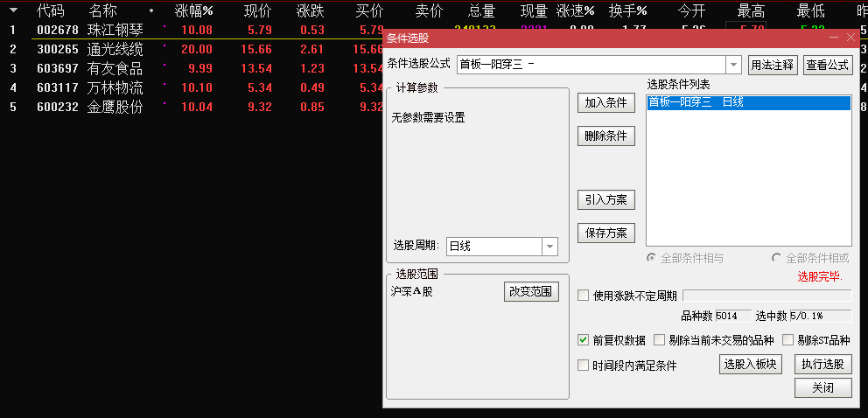The image size is (868, 418).
Task: Select stock row 通光线缆
Action: tap(115, 49)
